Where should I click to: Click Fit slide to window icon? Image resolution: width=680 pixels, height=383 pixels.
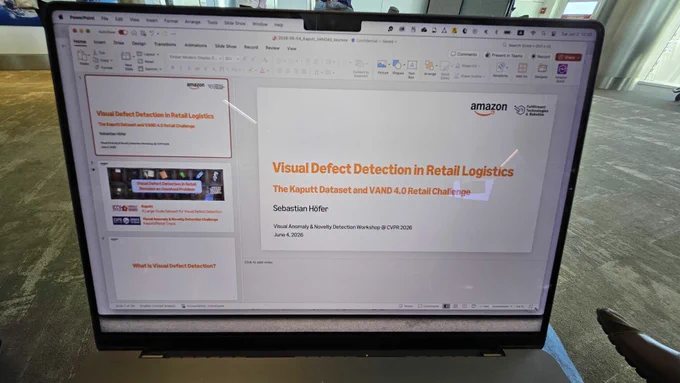(530, 307)
